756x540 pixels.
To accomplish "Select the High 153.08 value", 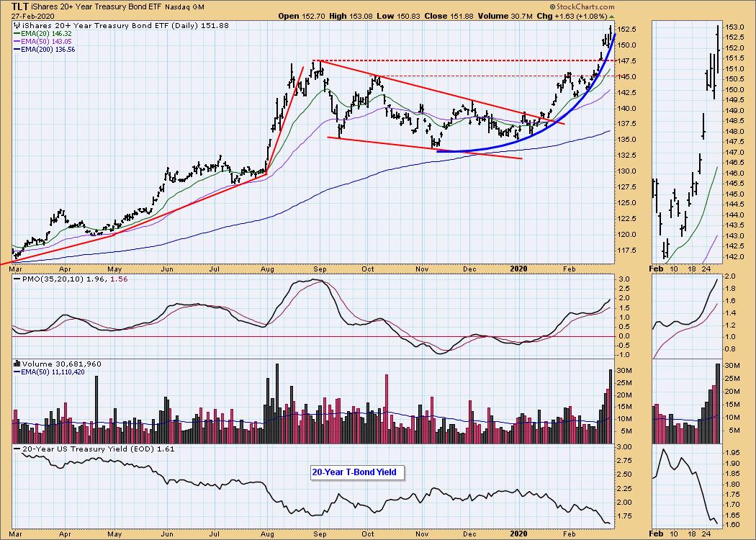I will (353, 16).
